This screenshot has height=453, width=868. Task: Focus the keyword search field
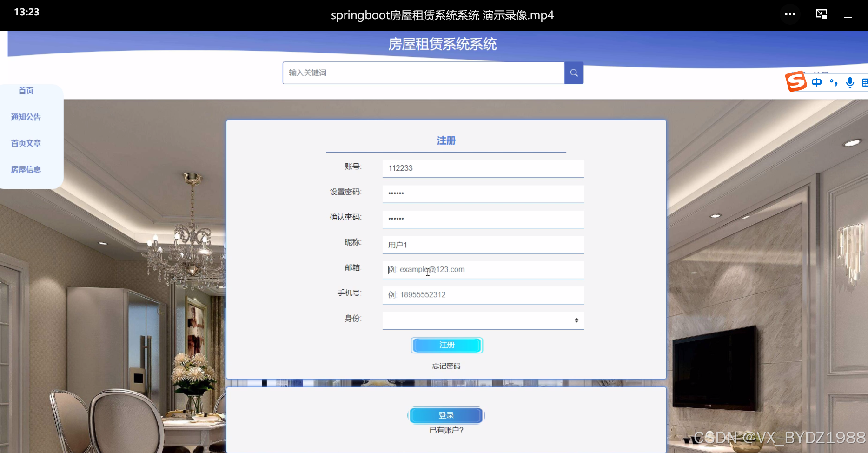(x=424, y=73)
